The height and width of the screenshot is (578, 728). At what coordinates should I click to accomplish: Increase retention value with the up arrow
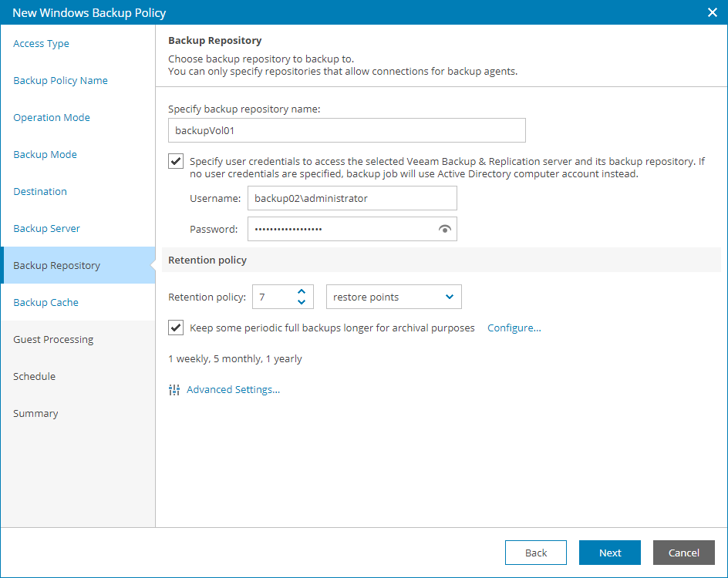point(302,291)
